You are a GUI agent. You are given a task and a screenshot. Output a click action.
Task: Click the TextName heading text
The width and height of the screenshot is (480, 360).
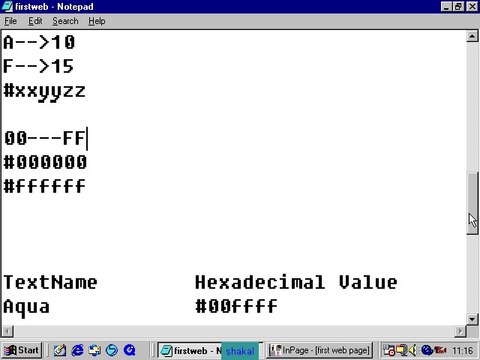click(x=50, y=282)
